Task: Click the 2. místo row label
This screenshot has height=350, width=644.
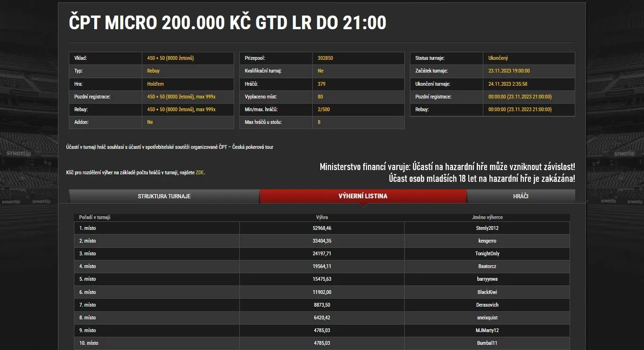Action: (x=87, y=241)
